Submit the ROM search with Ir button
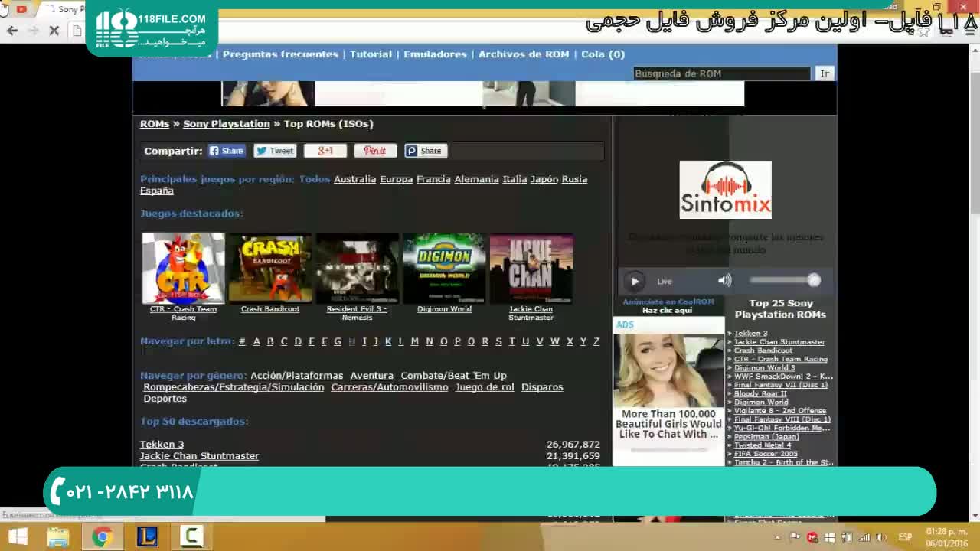Viewport: 980px width, 551px height. [x=825, y=73]
